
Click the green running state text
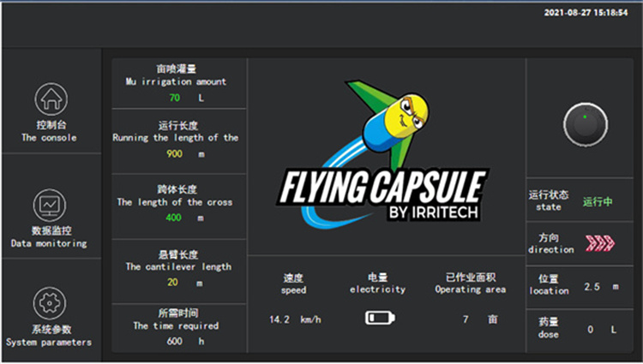point(598,202)
